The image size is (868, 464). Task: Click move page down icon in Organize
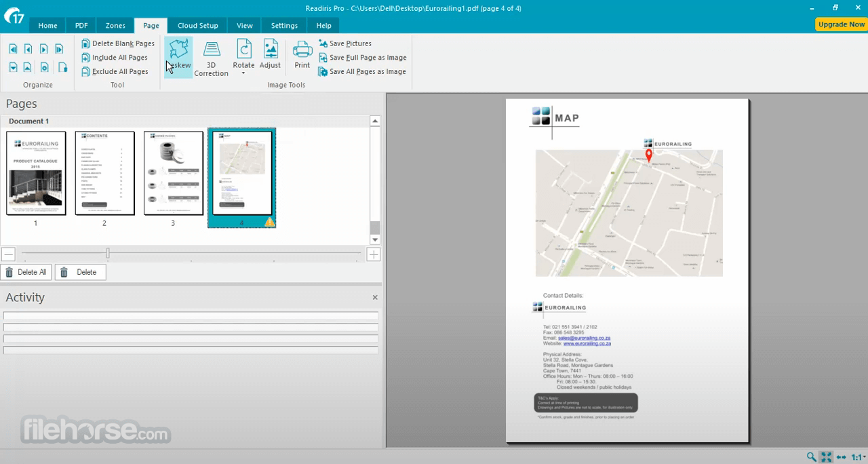[x=13, y=66]
